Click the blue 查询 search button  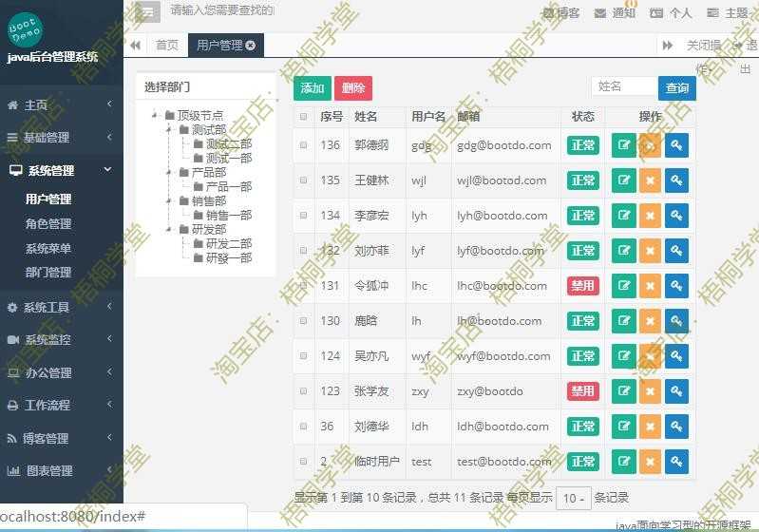point(677,88)
